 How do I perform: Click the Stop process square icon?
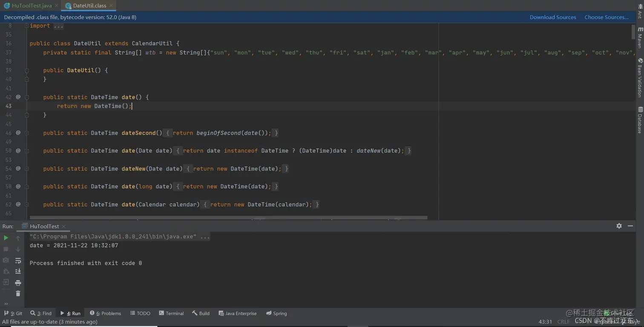point(6,249)
